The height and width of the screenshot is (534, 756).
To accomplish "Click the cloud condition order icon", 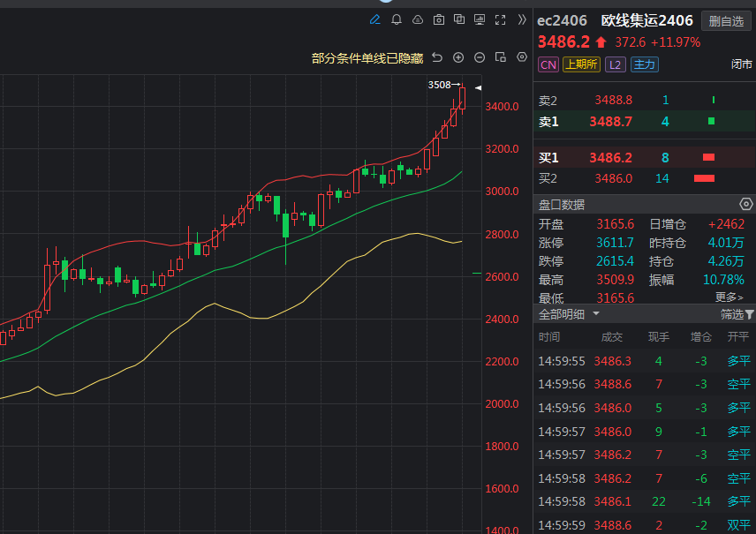I will coord(418,19).
